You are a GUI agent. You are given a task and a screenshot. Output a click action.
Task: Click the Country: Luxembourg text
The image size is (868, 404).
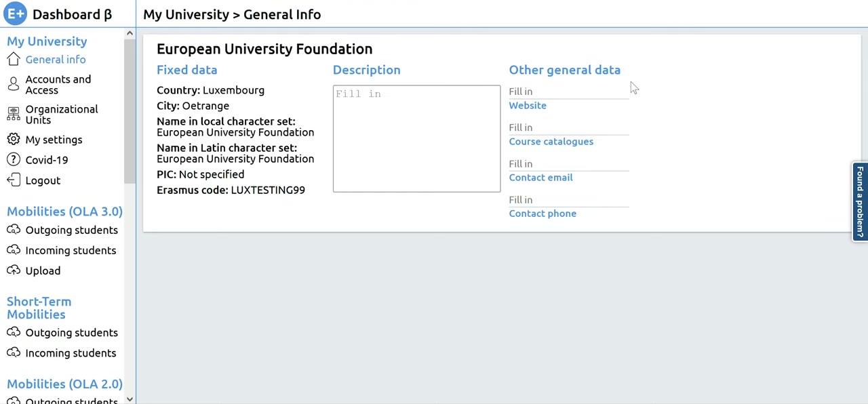(x=210, y=90)
